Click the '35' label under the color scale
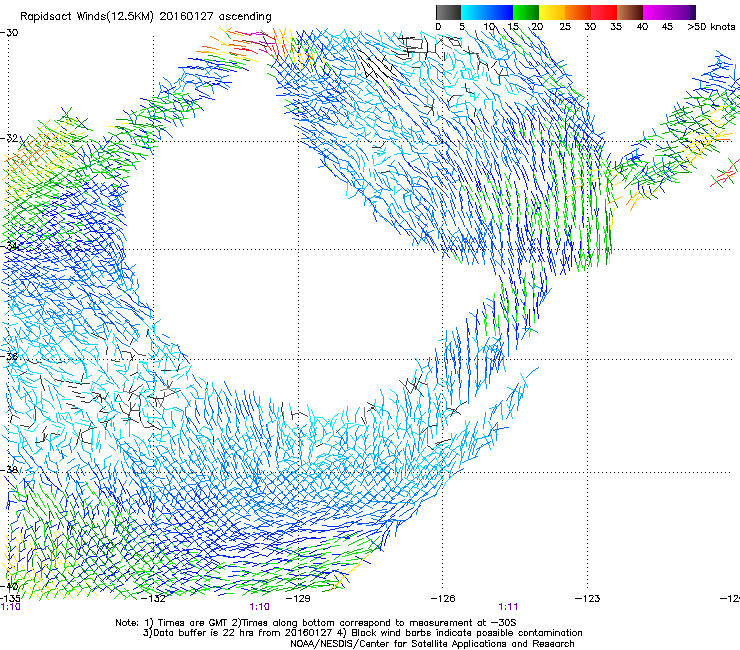740x650 pixels. point(616,27)
